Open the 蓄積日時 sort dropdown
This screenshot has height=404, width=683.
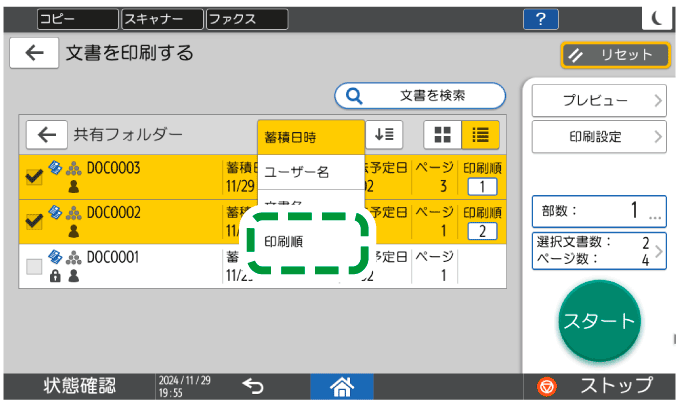(x=311, y=137)
